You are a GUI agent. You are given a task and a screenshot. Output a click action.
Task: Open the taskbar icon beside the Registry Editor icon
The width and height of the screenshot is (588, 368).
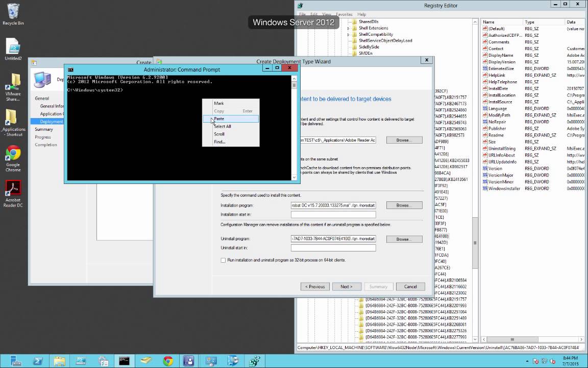pos(233,361)
